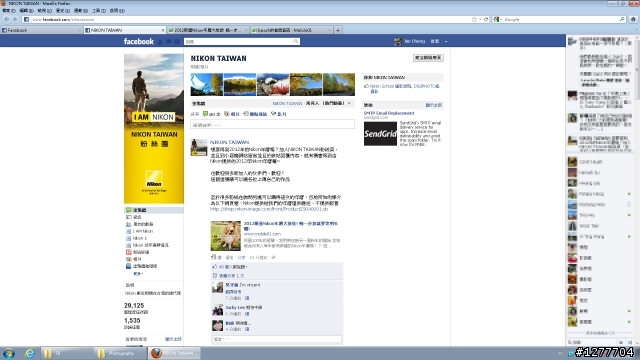This screenshot has height=360, width=640.
Task: Switch to the bosch Mobile01 tab
Action: (x=291, y=30)
